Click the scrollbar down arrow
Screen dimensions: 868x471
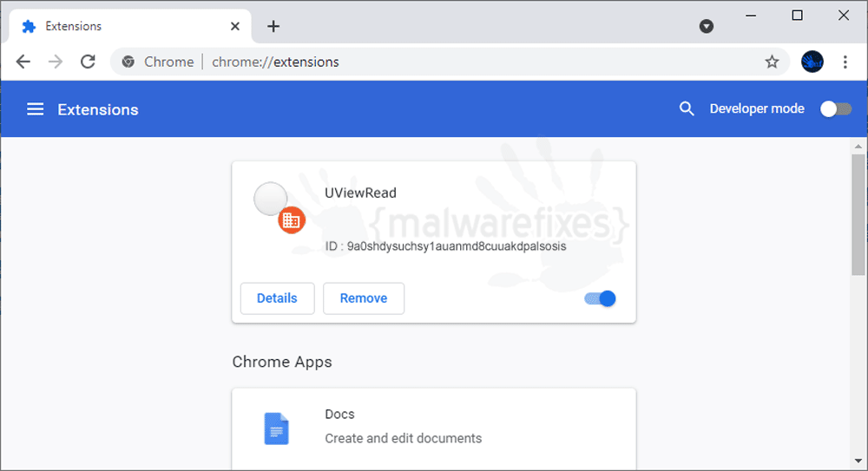pyautogui.click(x=858, y=461)
